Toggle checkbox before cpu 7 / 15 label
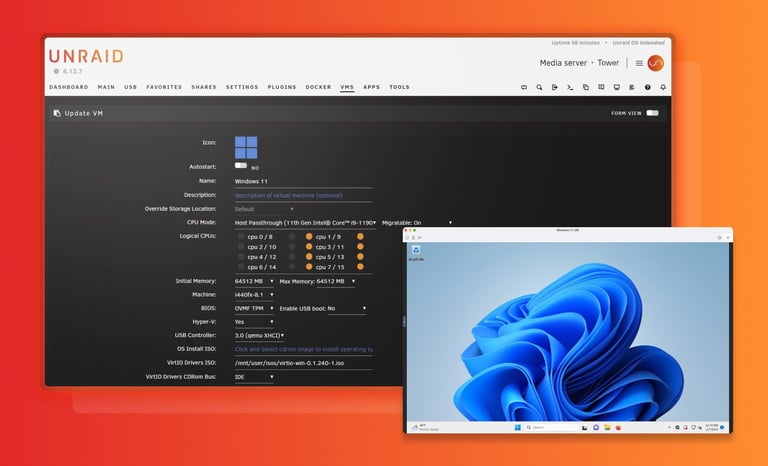This screenshot has height=466, width=768. click(x=309, y=267)
